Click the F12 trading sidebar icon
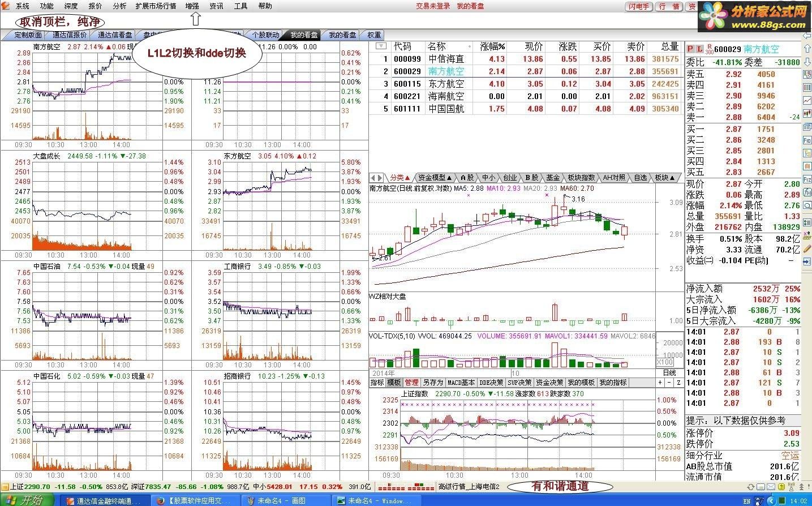Screen dimensions: 812x506 pos(807,179)
